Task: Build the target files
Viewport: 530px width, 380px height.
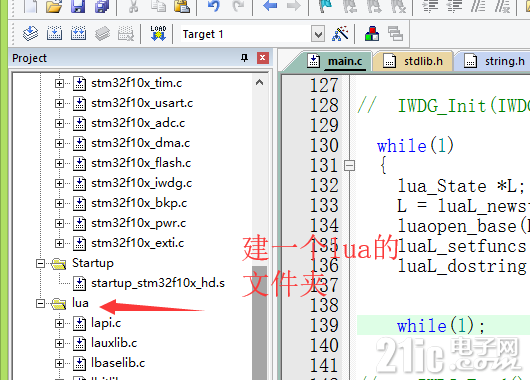Action: point(54,34)
